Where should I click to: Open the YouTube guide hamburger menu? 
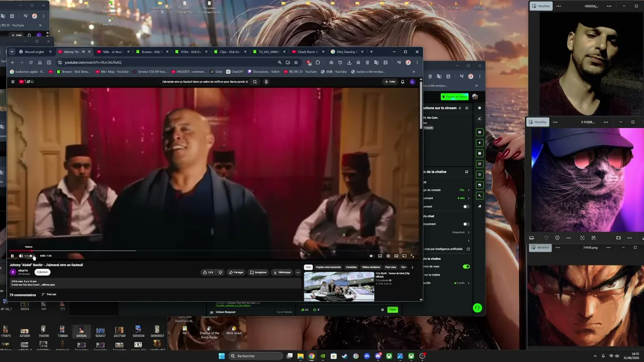[13, 82]
